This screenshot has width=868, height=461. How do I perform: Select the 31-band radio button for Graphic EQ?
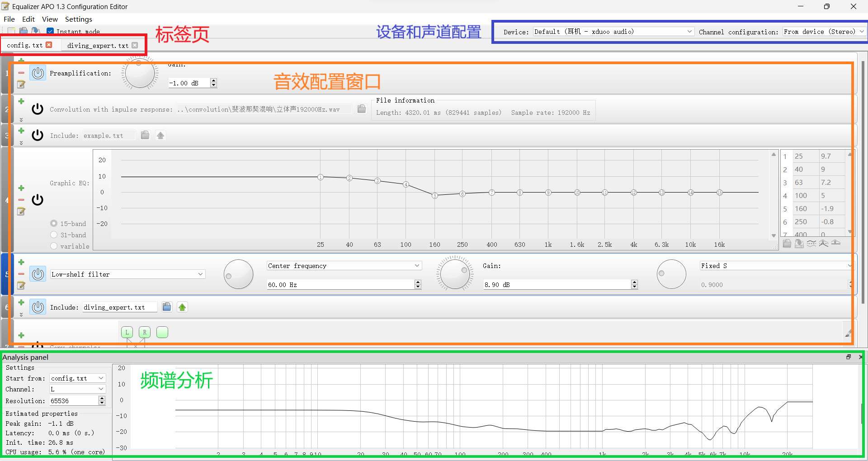[54, 235]
